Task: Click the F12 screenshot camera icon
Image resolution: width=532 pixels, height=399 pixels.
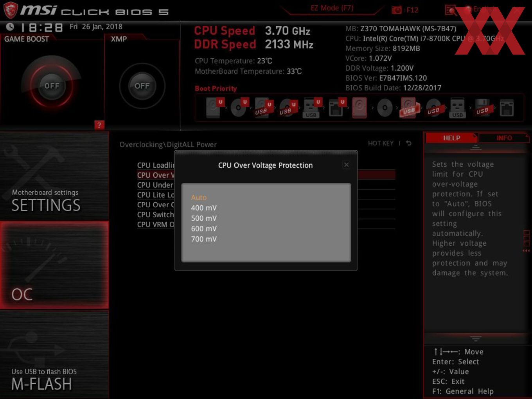Action: (x=397, y=10)
